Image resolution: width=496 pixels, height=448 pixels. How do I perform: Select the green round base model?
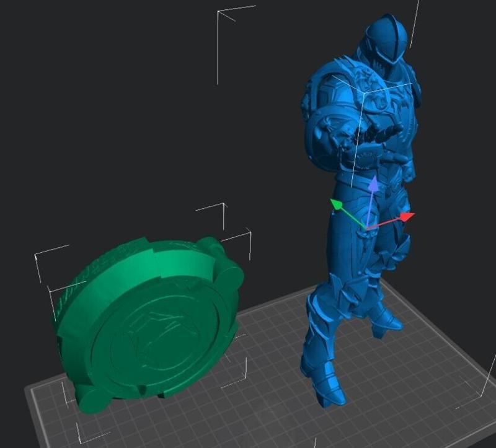[x=149, y=326]
